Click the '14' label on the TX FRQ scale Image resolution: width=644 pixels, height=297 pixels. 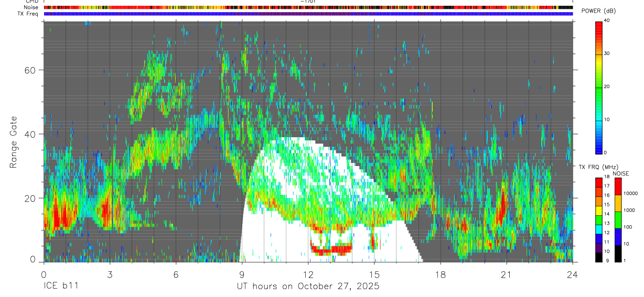tap(608, 214)
